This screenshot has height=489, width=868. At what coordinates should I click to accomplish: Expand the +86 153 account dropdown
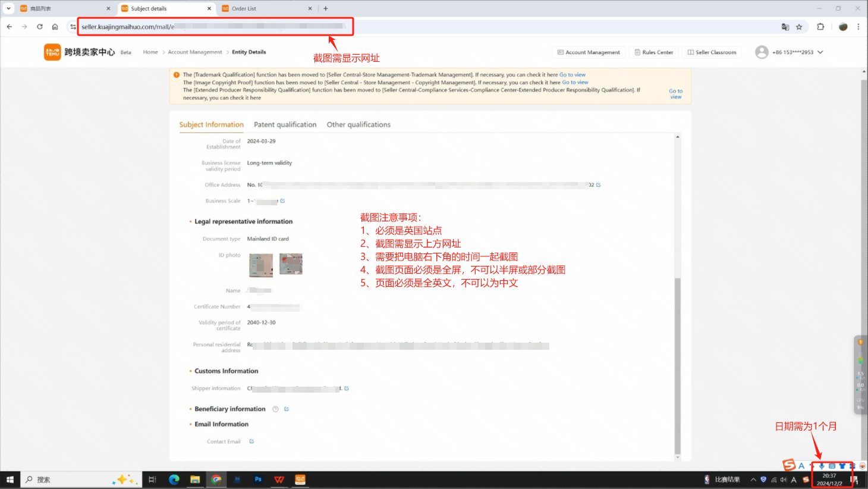click(820, 52)
